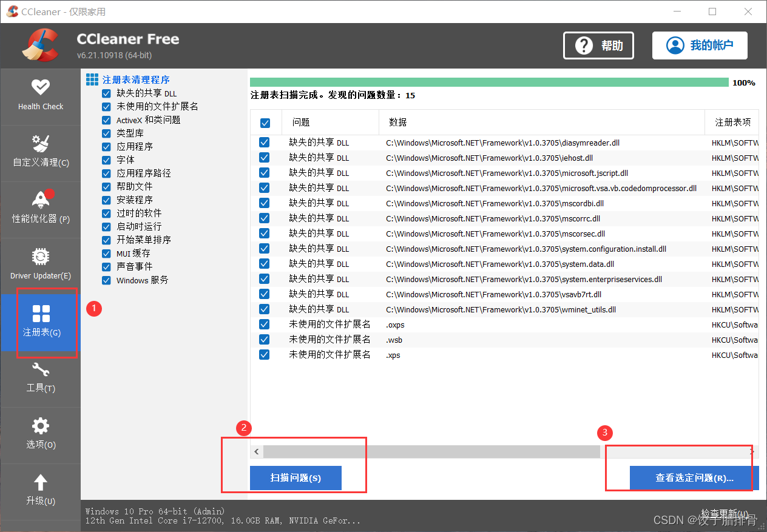Click the CCleaner logo in header
This screenshot has width=767, height=532.
coord(40,45)
